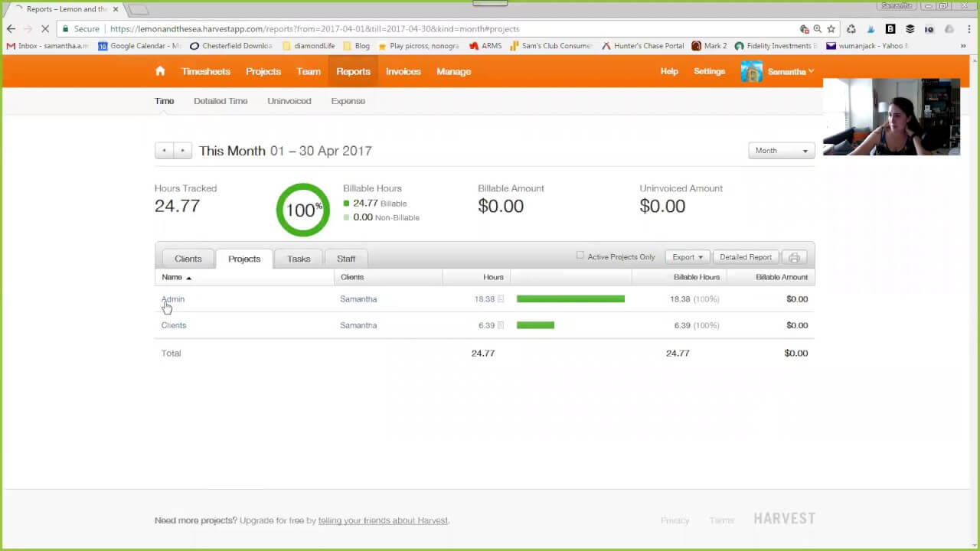Click the green hours bar for Admin
Screen dimensions: 980x551
pos(570,298)
